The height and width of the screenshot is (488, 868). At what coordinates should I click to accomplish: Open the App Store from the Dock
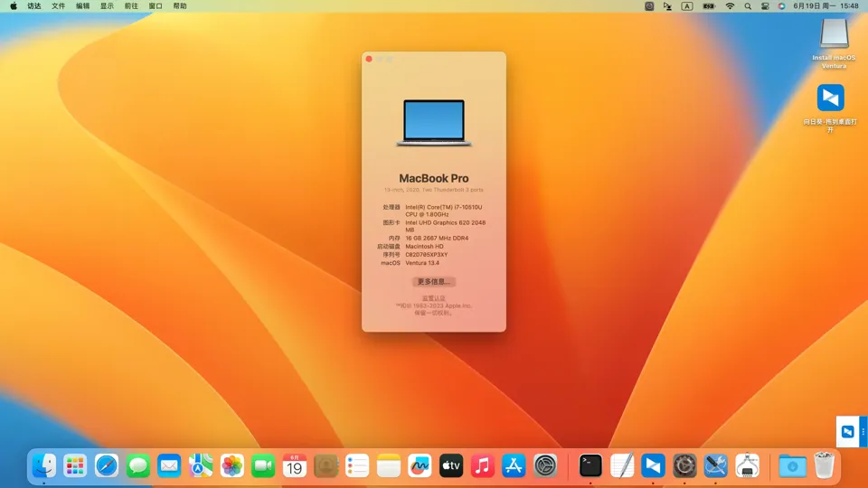tap(514, 466)
